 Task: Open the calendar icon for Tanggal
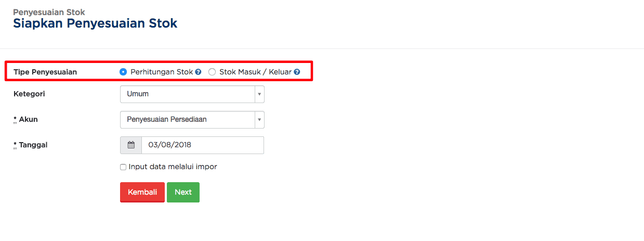point(131,145)
